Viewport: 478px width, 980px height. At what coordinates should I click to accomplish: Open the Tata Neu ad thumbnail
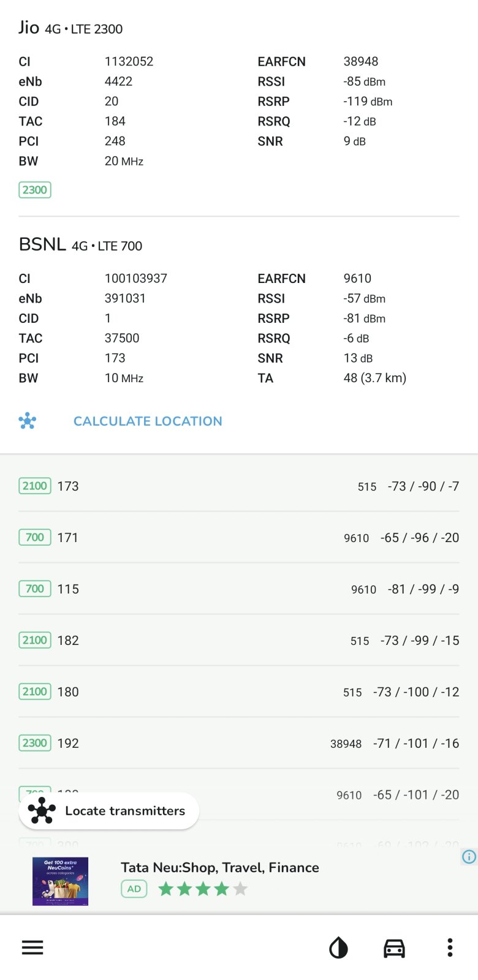coord(60,881)
